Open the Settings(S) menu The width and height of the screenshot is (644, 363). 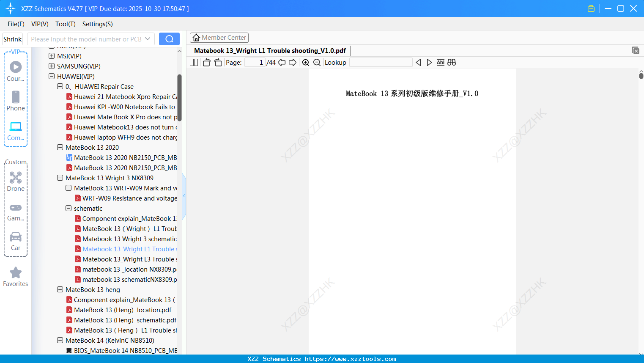[98, 24]
